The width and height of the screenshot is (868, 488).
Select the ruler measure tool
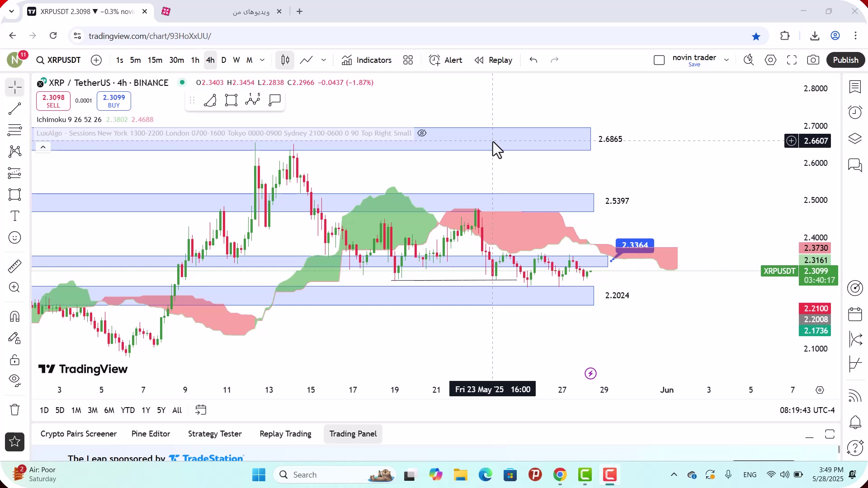14,266
